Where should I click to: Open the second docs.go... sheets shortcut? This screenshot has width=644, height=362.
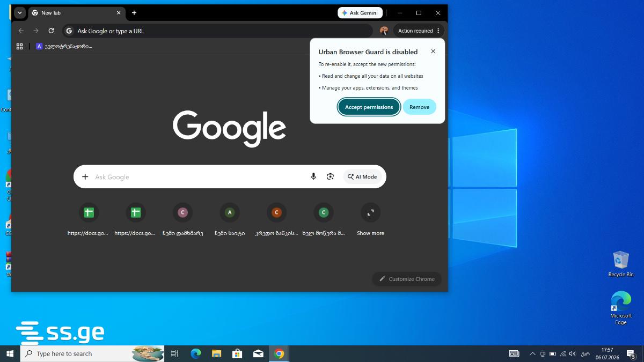(136, 219)
